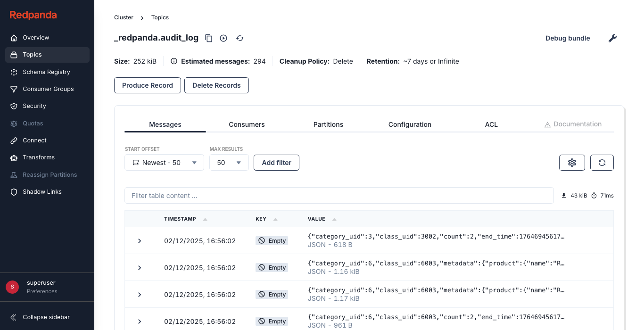Click the Produce Record button
Viewport: 644px width, 330px height.
[x=147, y=85]
